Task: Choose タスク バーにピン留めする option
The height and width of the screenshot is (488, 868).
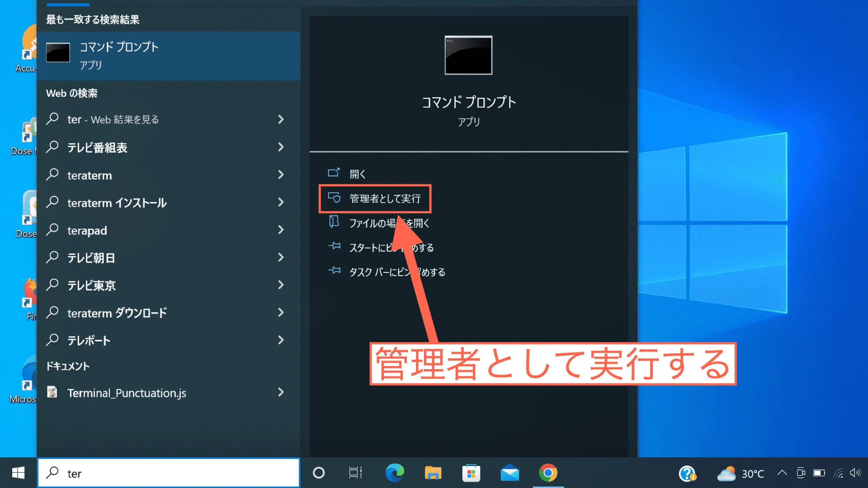Action: coord(397,272)
